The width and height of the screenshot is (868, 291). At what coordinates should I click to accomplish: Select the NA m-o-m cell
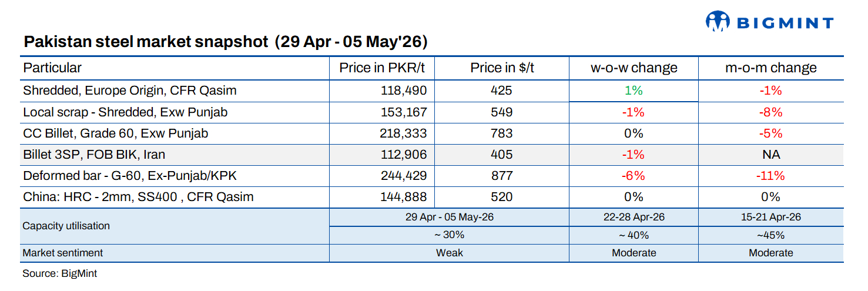pos(770,155)
